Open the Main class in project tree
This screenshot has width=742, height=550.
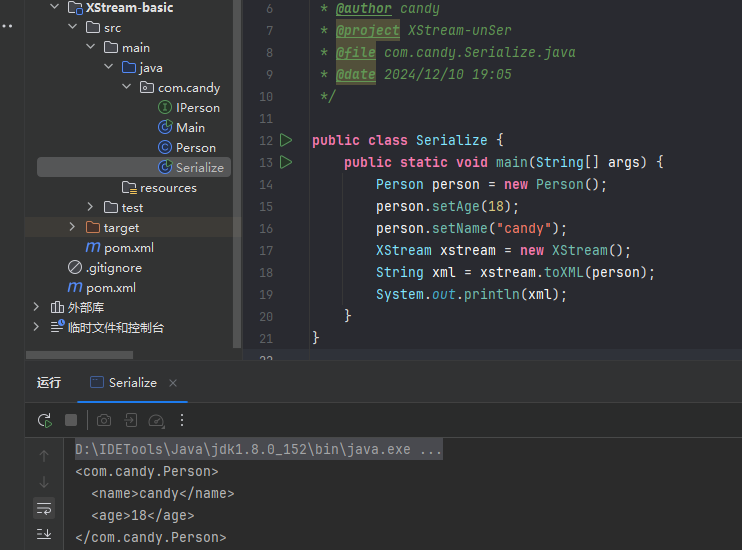click(x=190, y=128)
